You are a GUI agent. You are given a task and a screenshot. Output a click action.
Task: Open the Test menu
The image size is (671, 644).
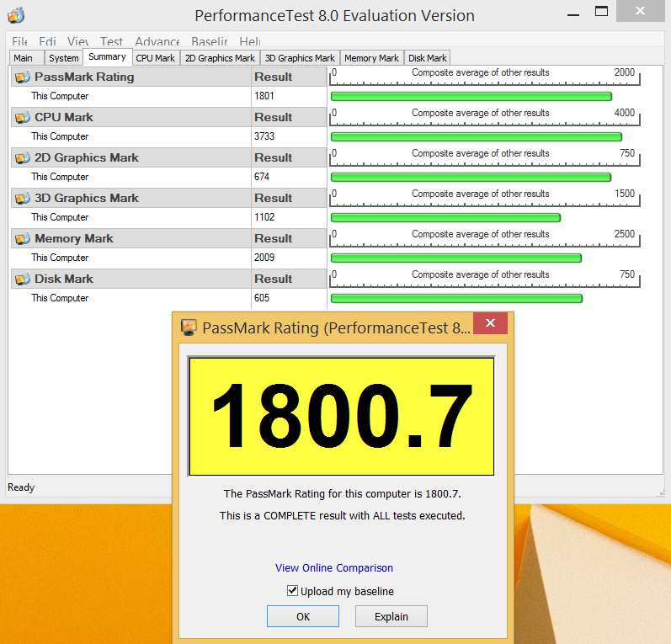[x=111, y=41]
